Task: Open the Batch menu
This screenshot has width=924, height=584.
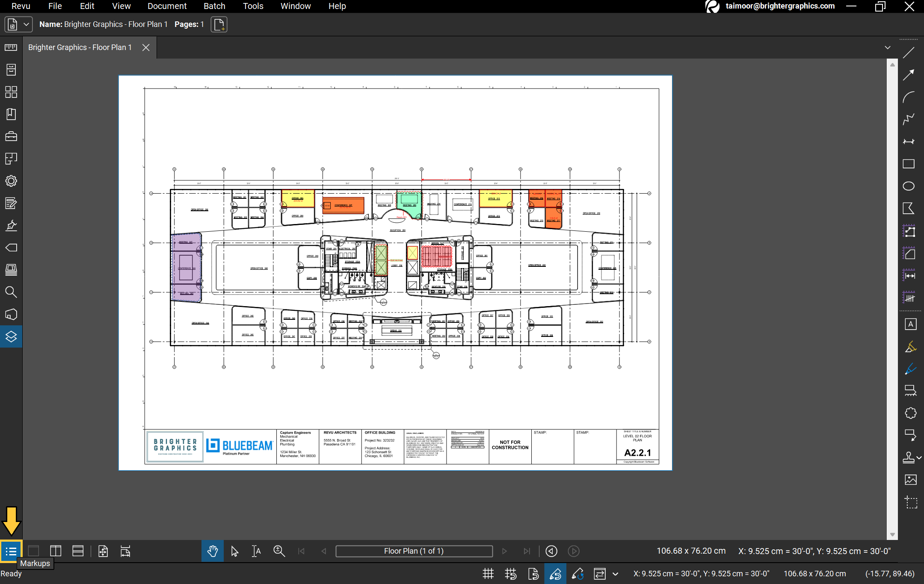Action: pos(214,6)
